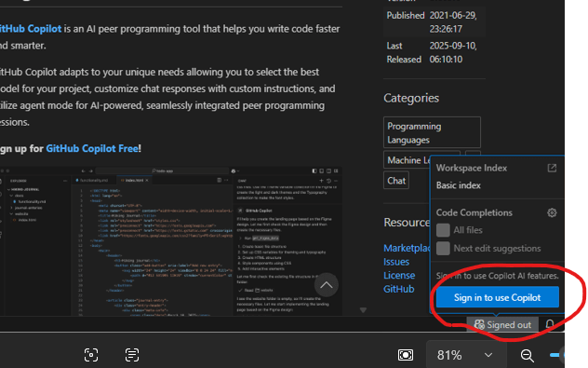
Task: Open Copilot Signed out status item
Action: [x=502, y=324]
